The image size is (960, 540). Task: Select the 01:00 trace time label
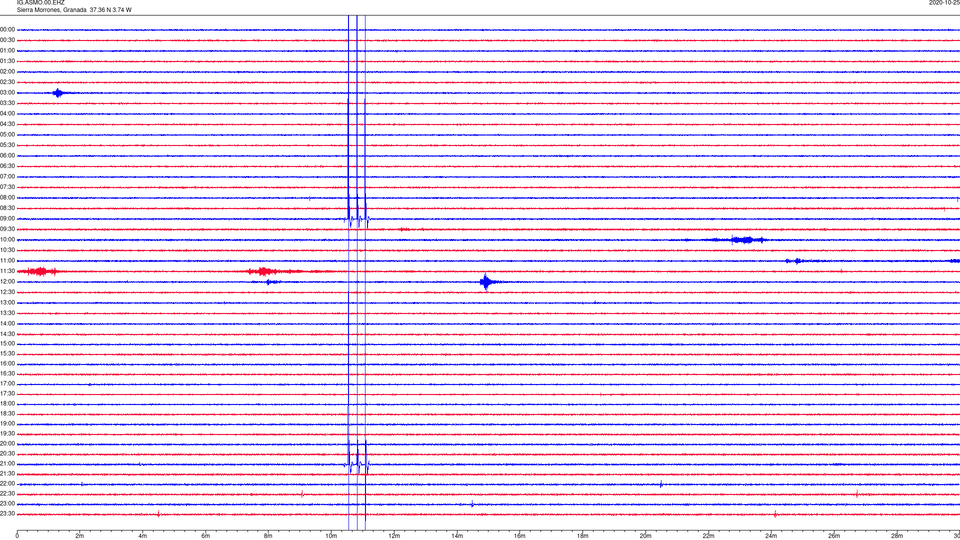click(x=7, y=50)
